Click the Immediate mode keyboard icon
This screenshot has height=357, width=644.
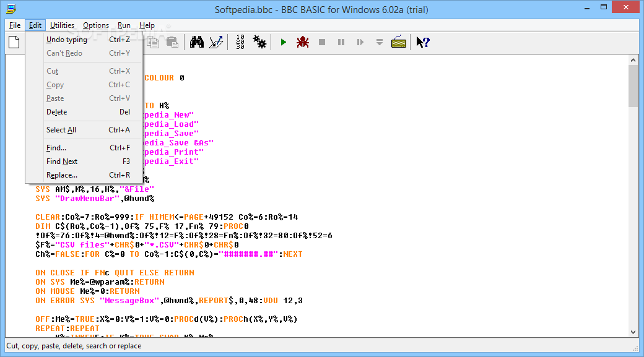(399, 42)
